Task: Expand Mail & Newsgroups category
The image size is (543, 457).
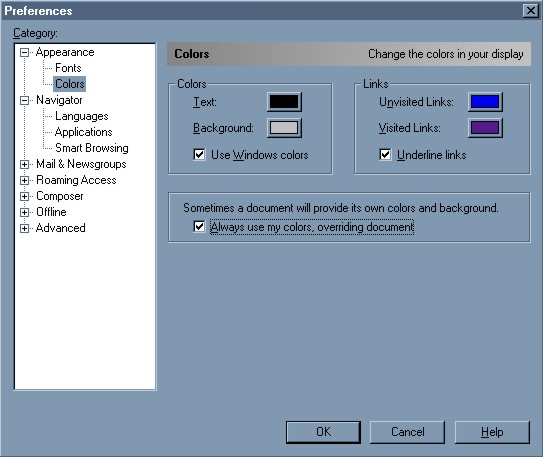Action: (x=24, y=164)
